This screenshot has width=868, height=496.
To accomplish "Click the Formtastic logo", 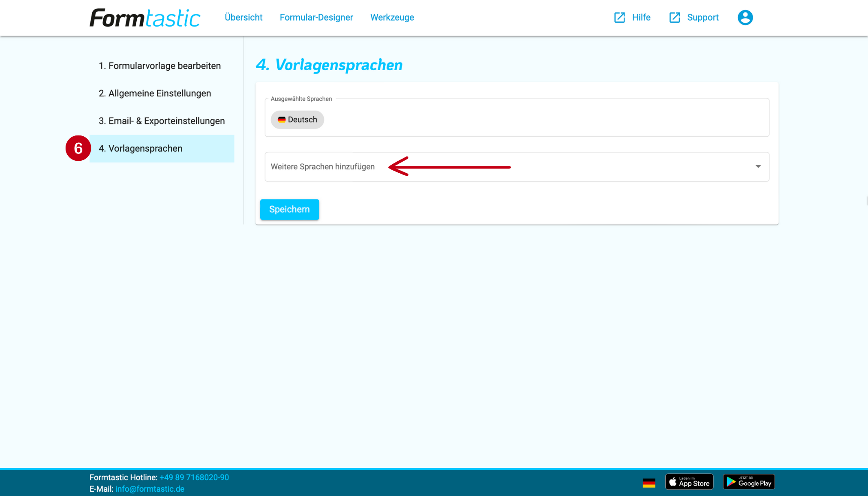I will pyautogui.click(x=145, y=18).
